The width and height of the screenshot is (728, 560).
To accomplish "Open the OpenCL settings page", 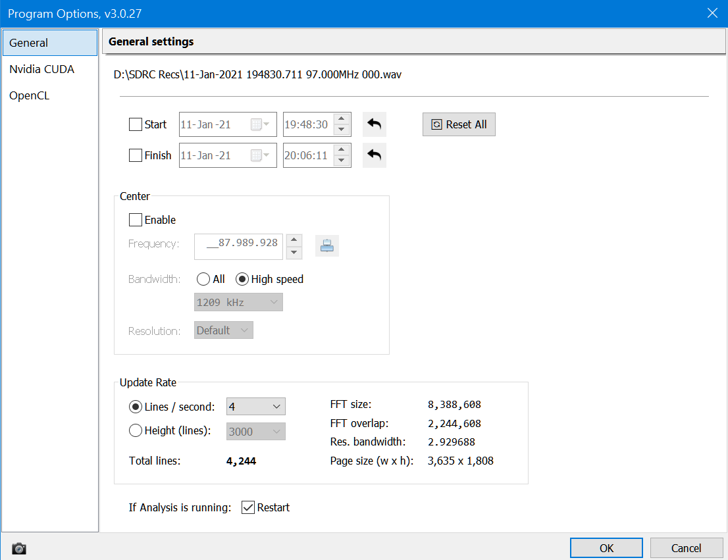I will pos(30,95).
